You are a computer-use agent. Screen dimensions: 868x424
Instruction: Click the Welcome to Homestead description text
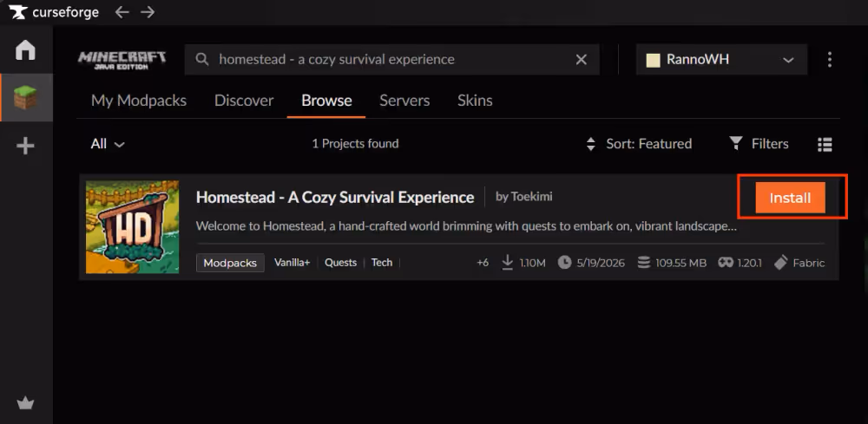click(466, 226)
